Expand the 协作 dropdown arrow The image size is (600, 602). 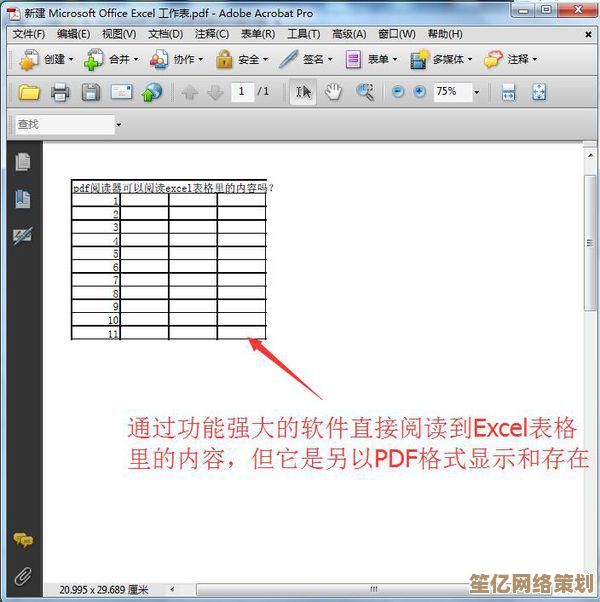coord(200,60)
